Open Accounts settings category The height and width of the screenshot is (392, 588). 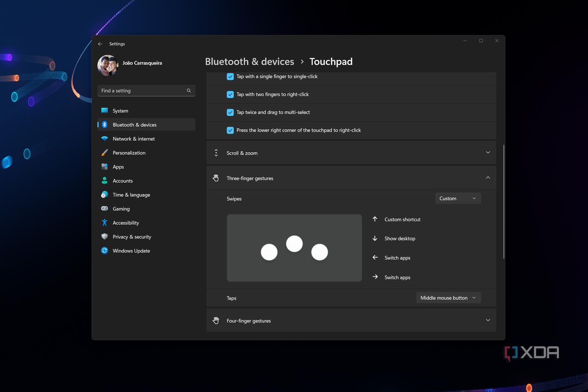tap(146, 180)
